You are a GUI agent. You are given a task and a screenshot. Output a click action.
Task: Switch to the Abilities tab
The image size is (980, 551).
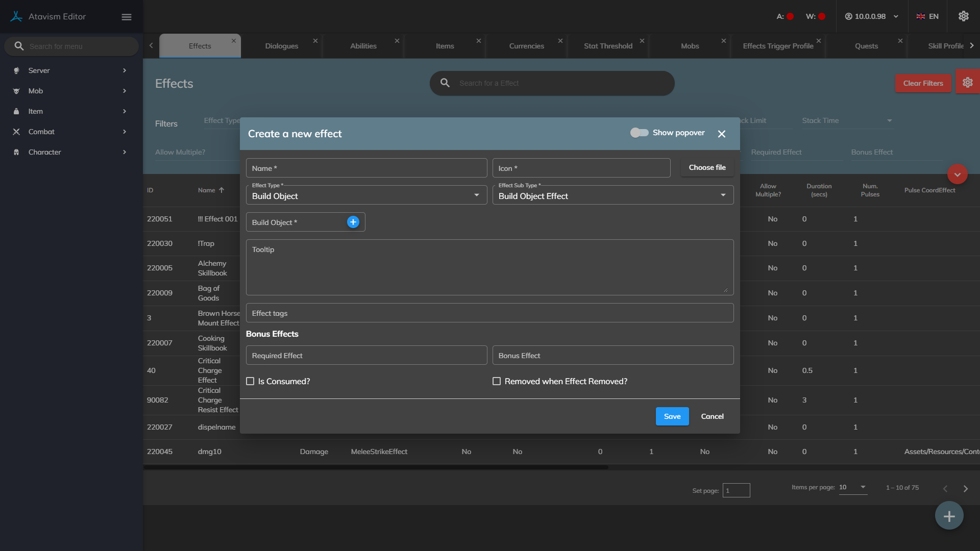363,46
